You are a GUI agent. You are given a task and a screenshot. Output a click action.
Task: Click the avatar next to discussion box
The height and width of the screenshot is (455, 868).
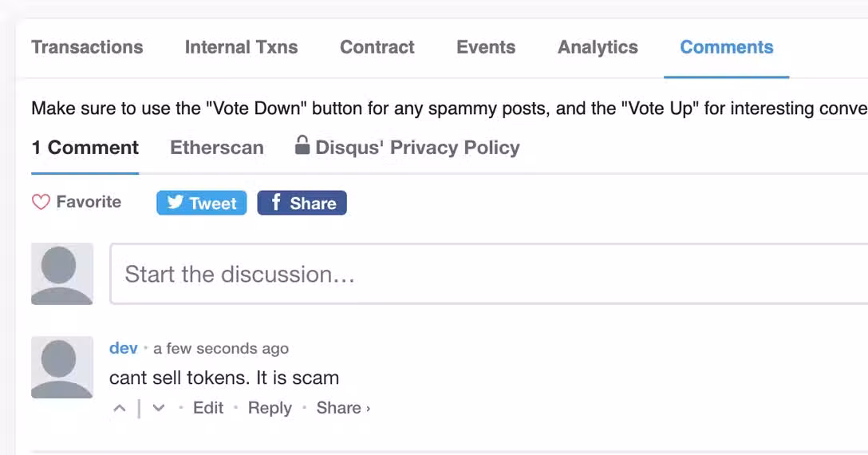(x=62, y=274)
